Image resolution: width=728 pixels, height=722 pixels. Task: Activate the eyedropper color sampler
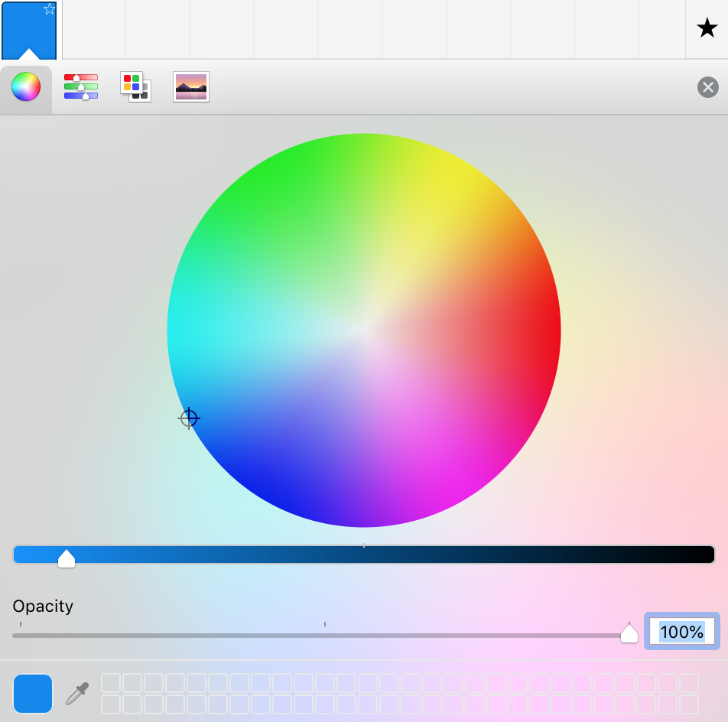click(x=77, y=693)
